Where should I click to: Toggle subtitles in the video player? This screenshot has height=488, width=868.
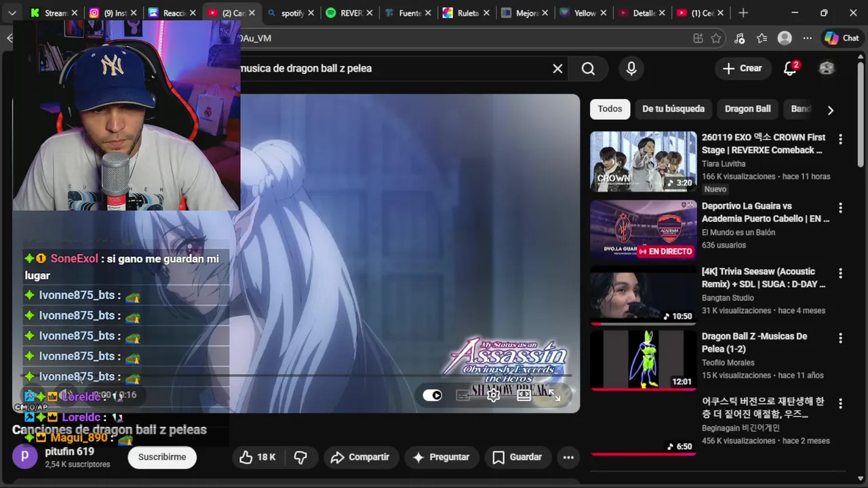(463, 395)
